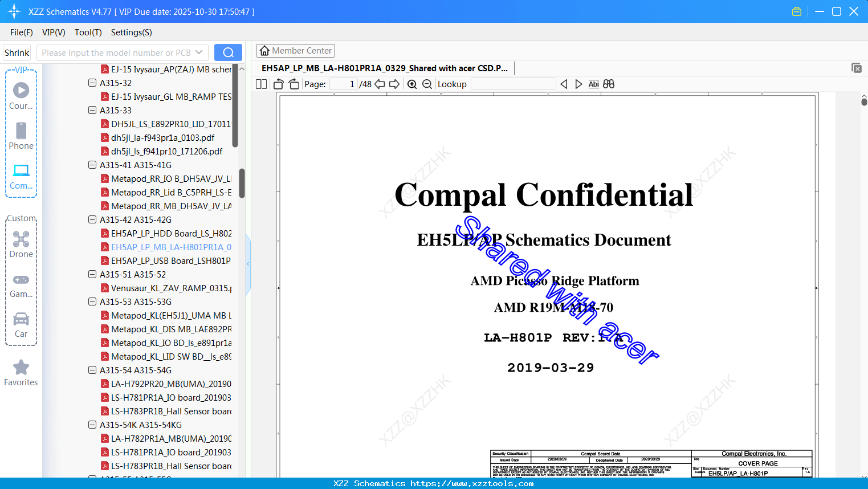Click the binoculars search icon
The image size is (868, 489).
609,84
